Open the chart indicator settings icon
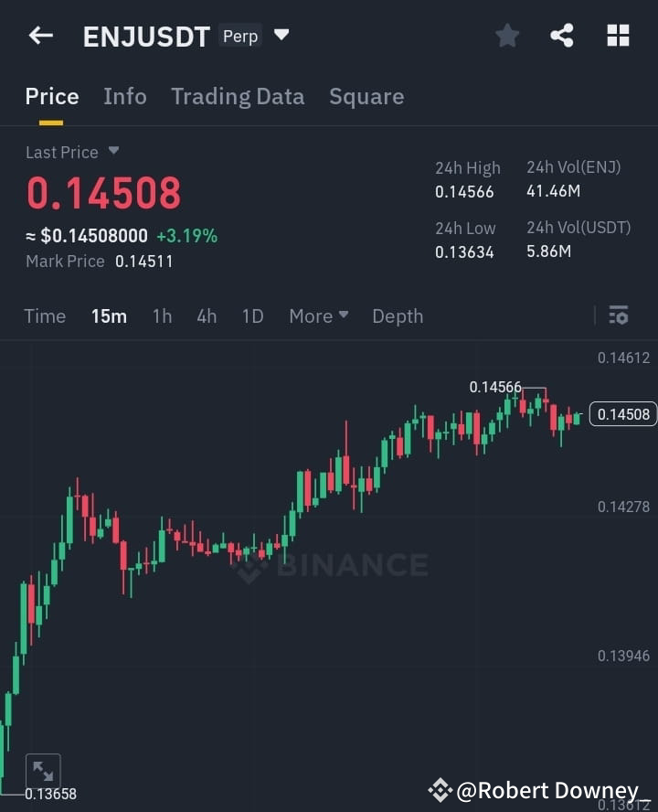 [618, 315]
